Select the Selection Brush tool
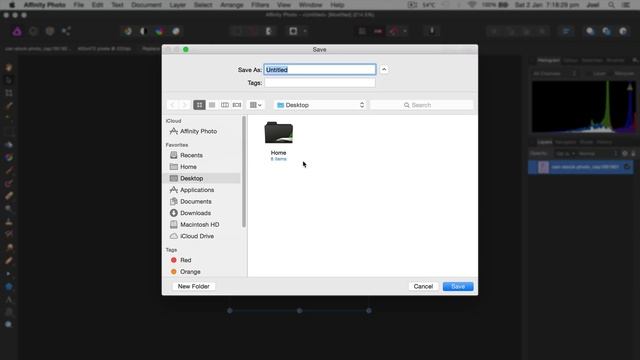The image size is (640, 360). point(9,106)
